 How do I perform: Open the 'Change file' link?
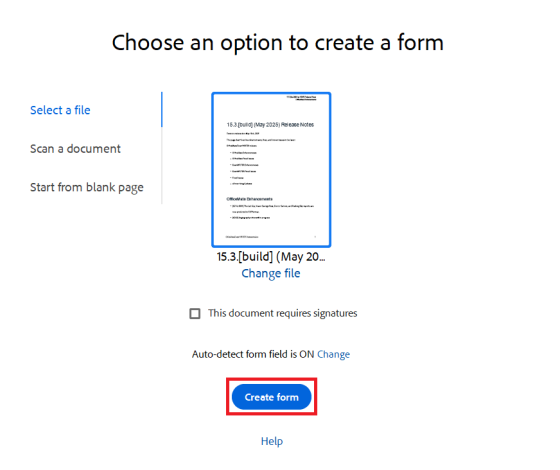[271, 273]
